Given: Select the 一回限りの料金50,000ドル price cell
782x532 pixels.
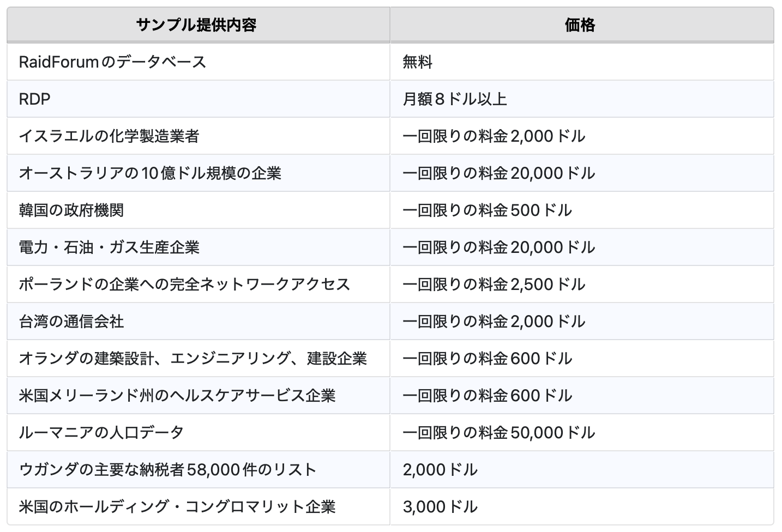Looking at the screenshot, I should pyautogui.click(x=498, y=433).
